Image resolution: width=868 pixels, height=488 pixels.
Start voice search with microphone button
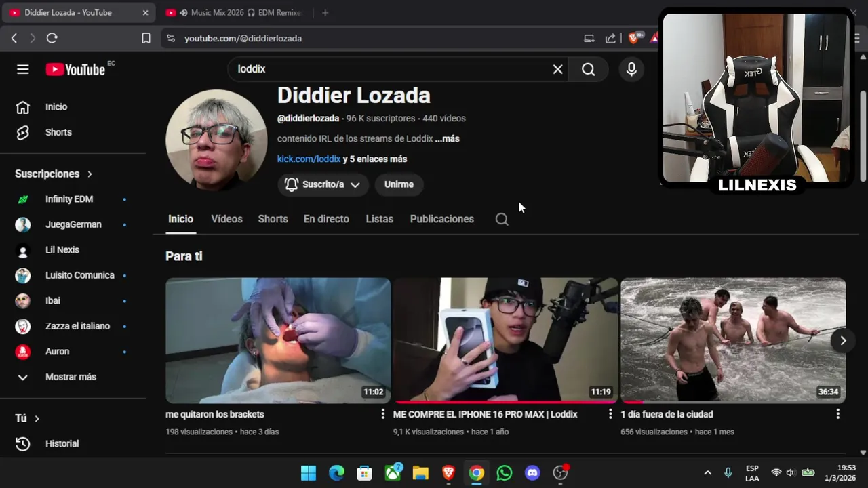coord(631,69)
